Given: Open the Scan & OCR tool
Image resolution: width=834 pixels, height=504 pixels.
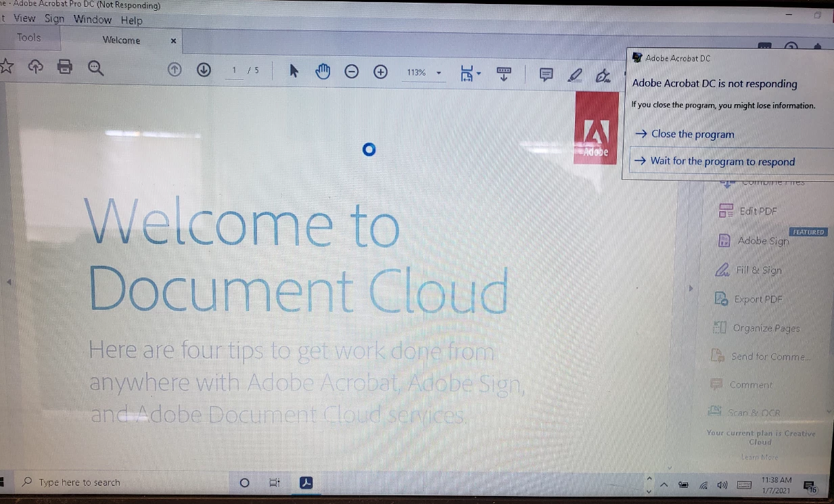Looking at the screenshot, I should click(x=754, y=412).
